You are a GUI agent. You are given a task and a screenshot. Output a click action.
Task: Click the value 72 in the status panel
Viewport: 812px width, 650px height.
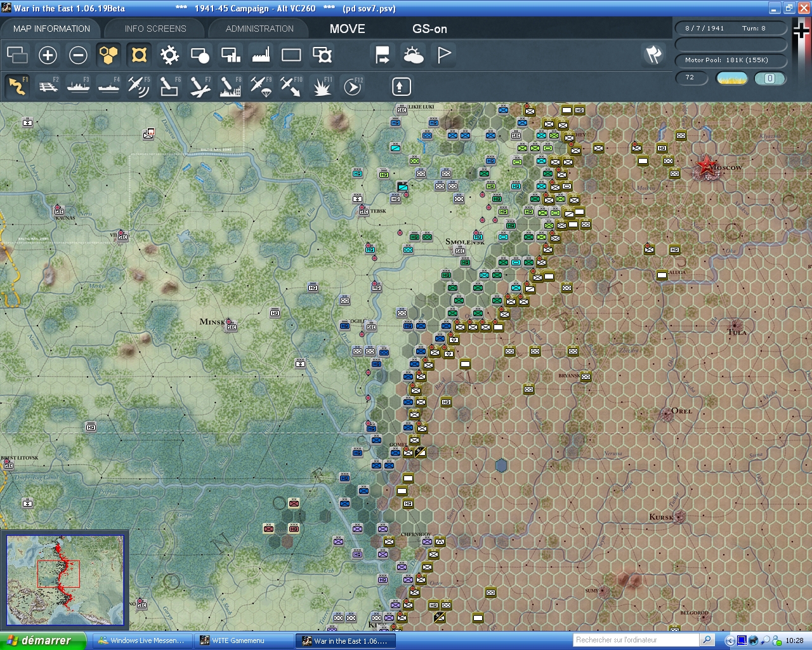point(690,77)
